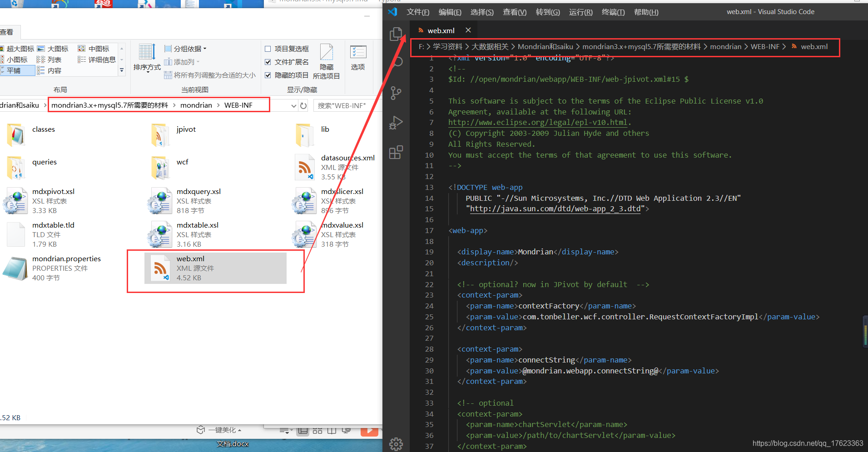This screenshot has width=868, height=452.
Task: Click mondrian in the Explorer address bar
Action: pyautogui.click(x=196, y=105)
